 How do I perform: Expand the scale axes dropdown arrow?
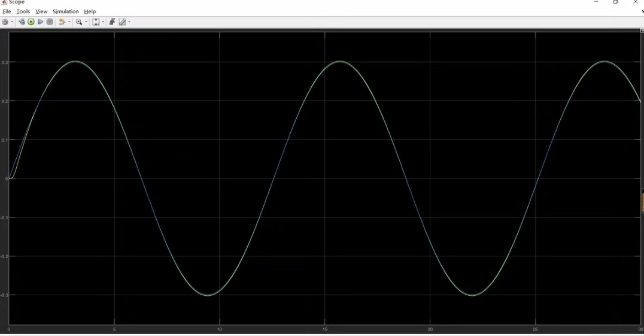pyautogui.click(x=103, y=22)
